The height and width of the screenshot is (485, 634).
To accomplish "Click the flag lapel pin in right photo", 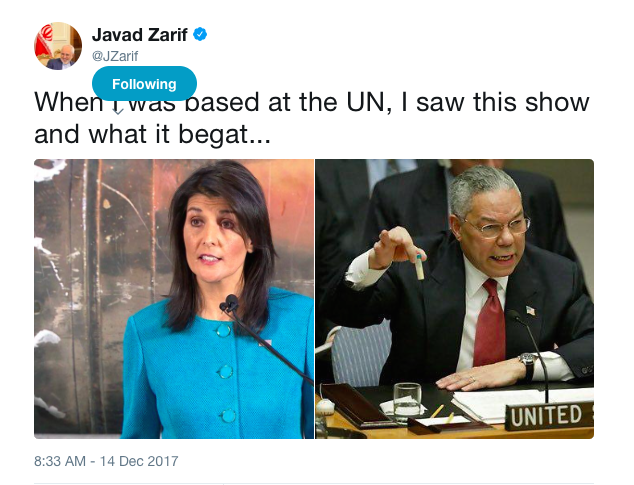I will coord(530,311).
